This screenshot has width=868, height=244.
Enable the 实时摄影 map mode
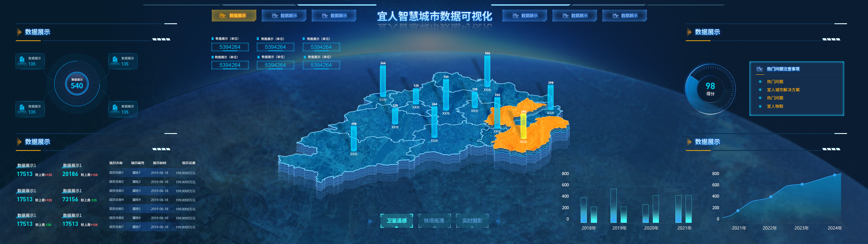tap(472, 221)
